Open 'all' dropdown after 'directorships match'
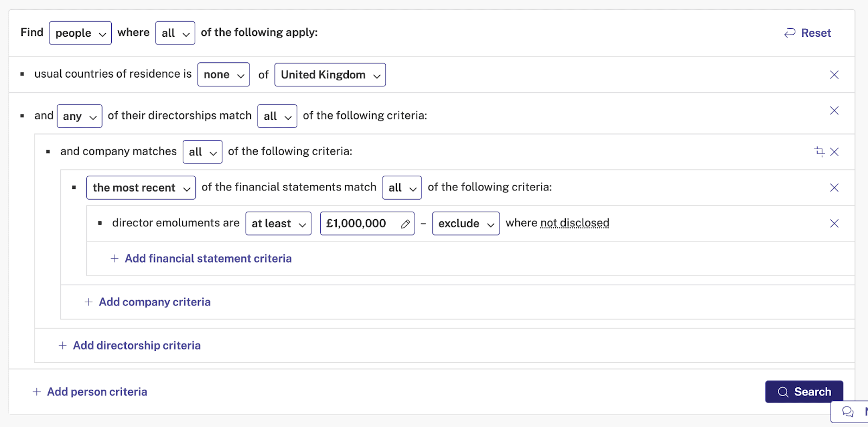This screenshot has width=868, height=427. pos(277,116)
